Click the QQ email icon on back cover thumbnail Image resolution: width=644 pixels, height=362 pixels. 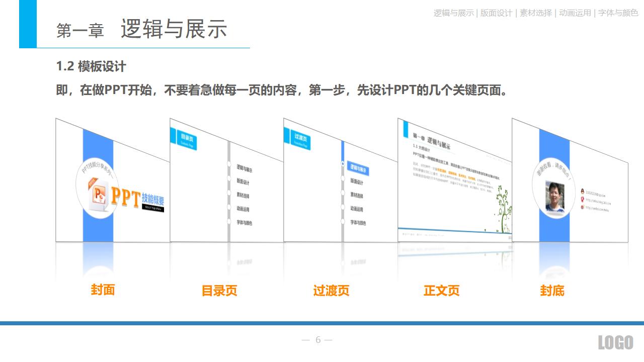[x=583, y=192]
